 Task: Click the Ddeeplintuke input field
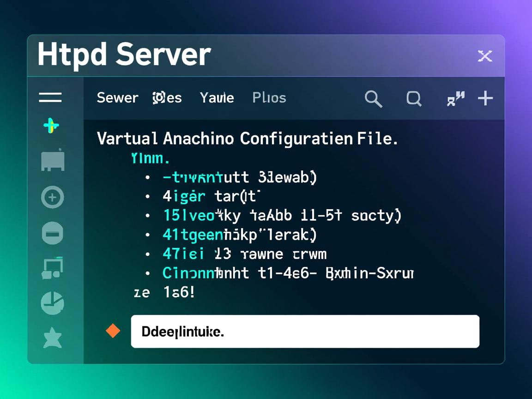(x=305, y=331)
